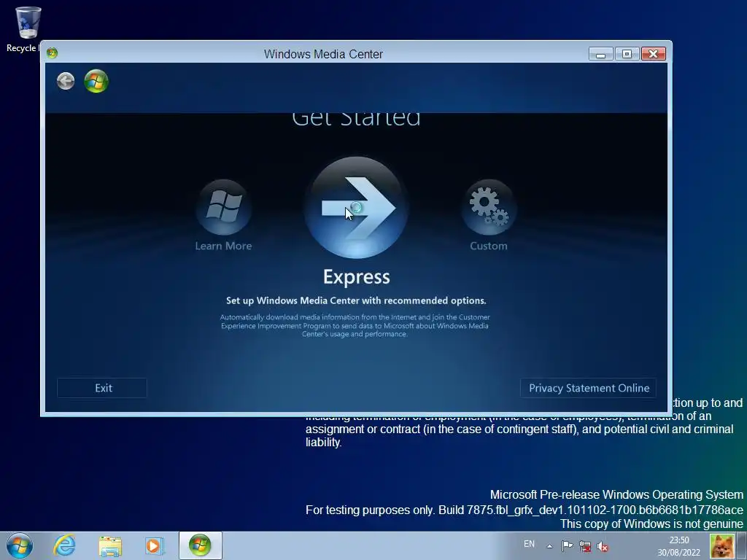The image size is (747, 560).
Task: Select the Media Center taskbar button
Action: coord(200,545)
